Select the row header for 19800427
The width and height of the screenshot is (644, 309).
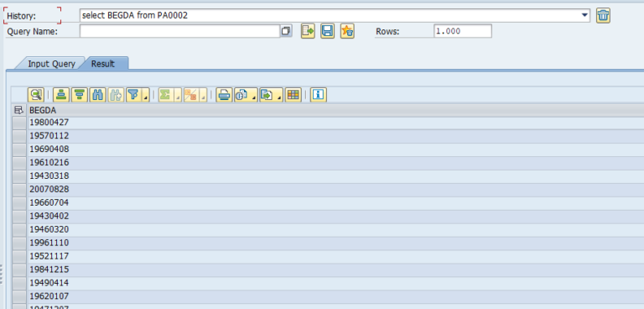click(19, 123)
